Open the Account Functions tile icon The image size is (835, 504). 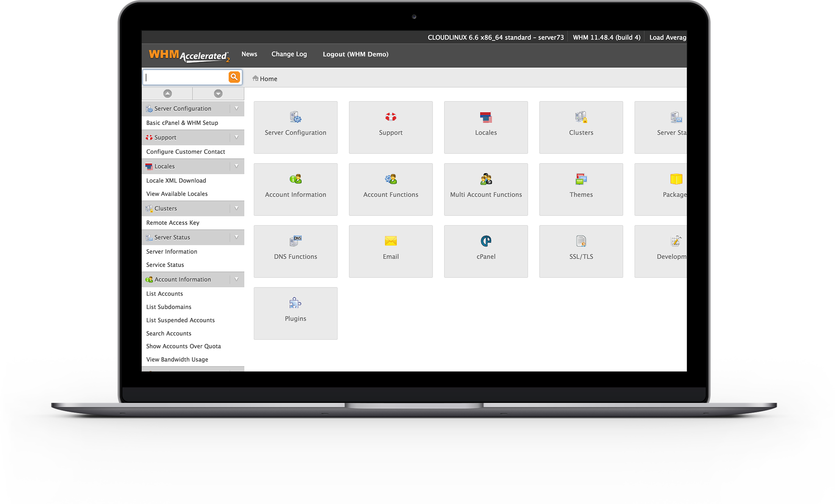coord(391,179)
